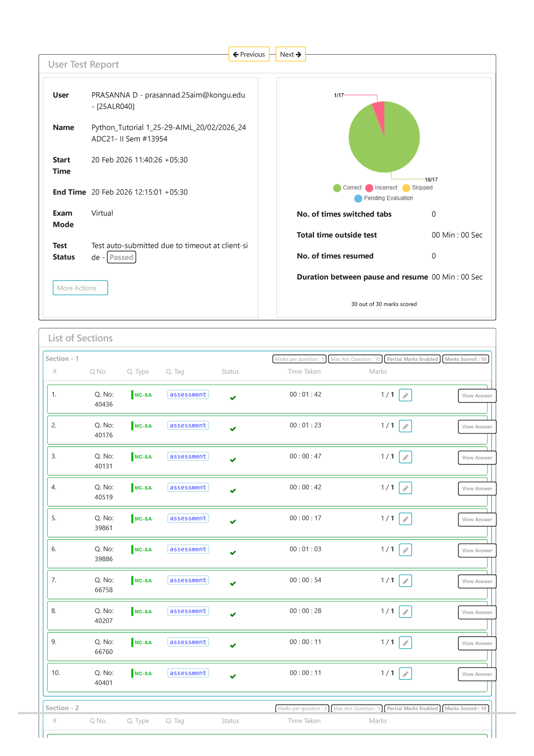Open the More Actions dropdown
The height and width of the screenshot is (756, 534).
coord(80,288)
